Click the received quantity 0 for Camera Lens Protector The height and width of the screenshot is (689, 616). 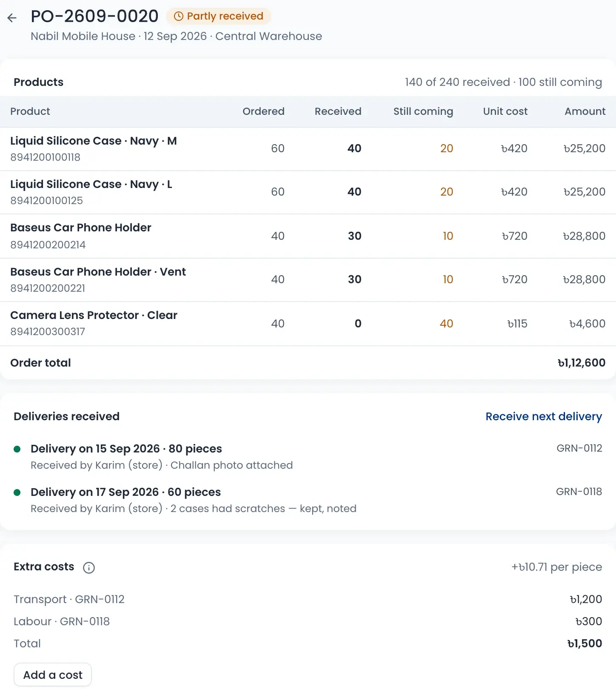[358, 324]
